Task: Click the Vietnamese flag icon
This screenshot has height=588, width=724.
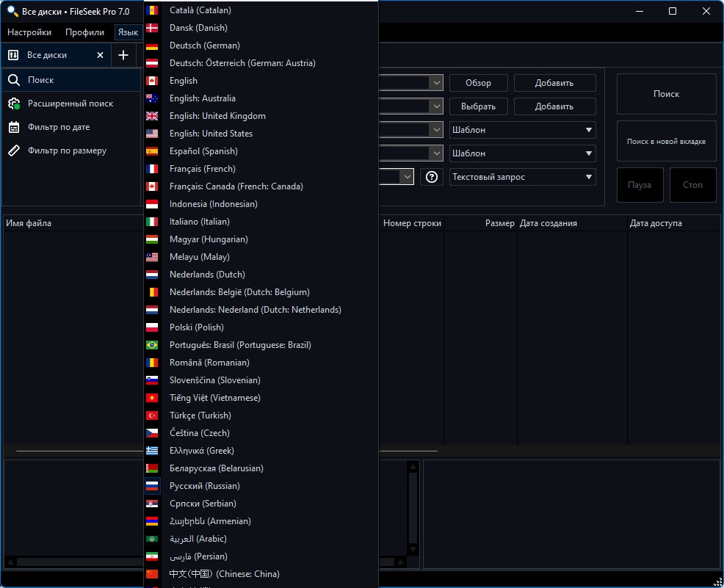Action: tap(152, 398)
